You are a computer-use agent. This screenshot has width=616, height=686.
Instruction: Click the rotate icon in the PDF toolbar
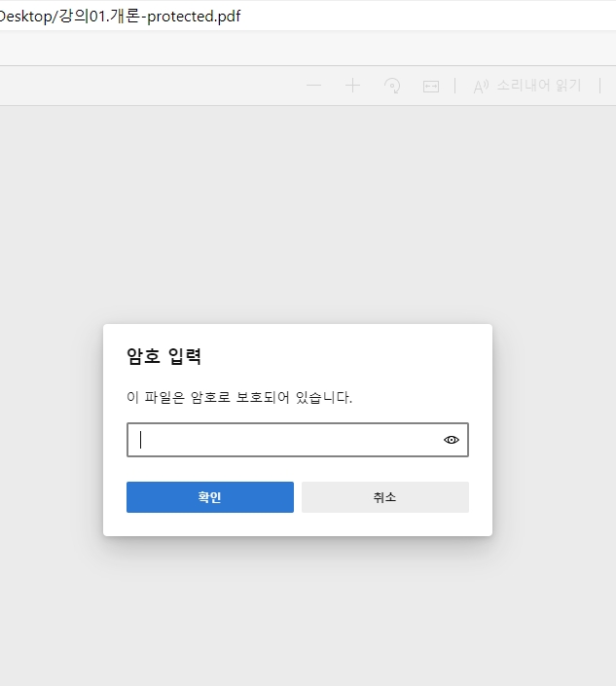(392, 86)
